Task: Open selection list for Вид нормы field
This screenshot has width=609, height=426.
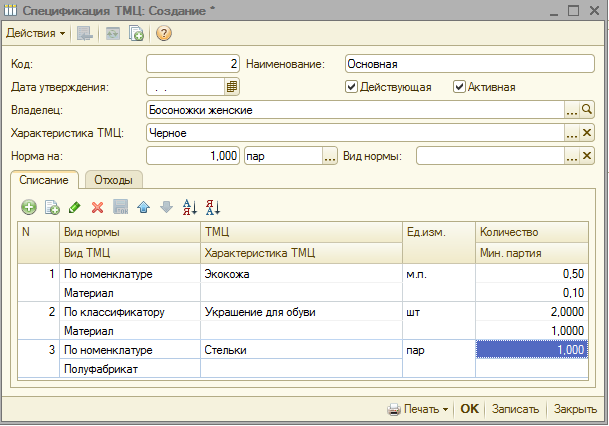Action: [x=572, y=155]
